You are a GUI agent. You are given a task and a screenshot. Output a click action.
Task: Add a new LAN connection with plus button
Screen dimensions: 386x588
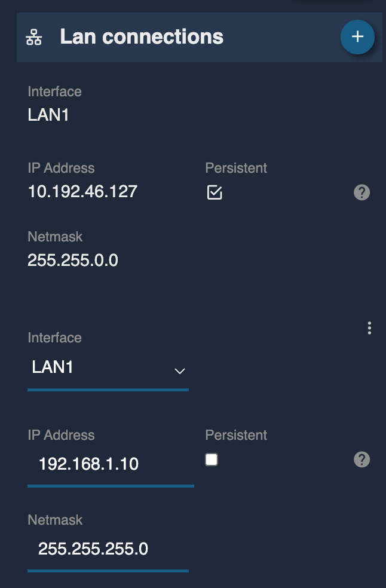357,37
